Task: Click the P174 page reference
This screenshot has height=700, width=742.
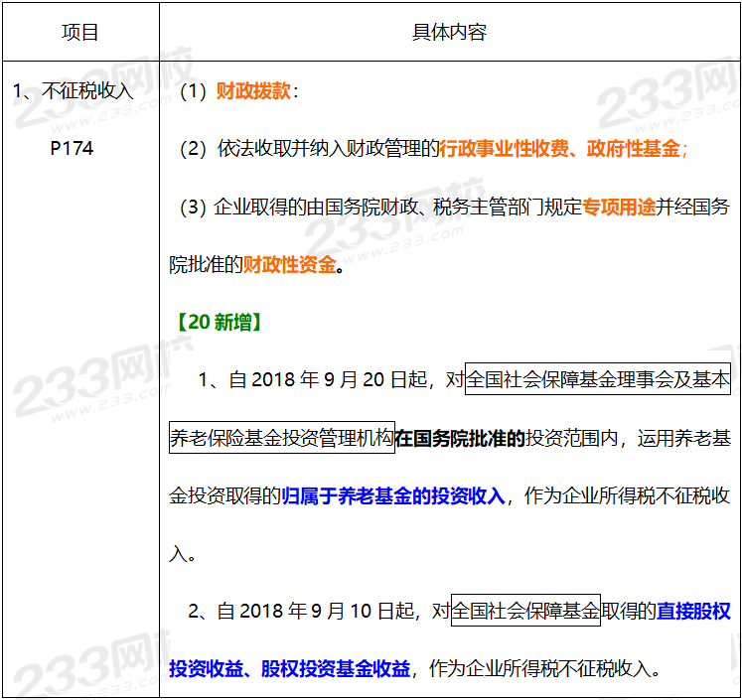Action: tap(72, 149)
